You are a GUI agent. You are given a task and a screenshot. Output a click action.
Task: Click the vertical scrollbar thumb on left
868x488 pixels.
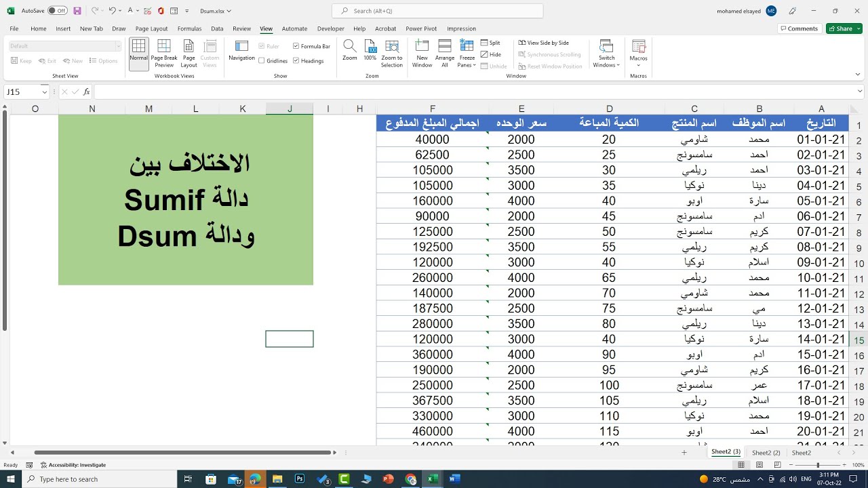point(4,221)
